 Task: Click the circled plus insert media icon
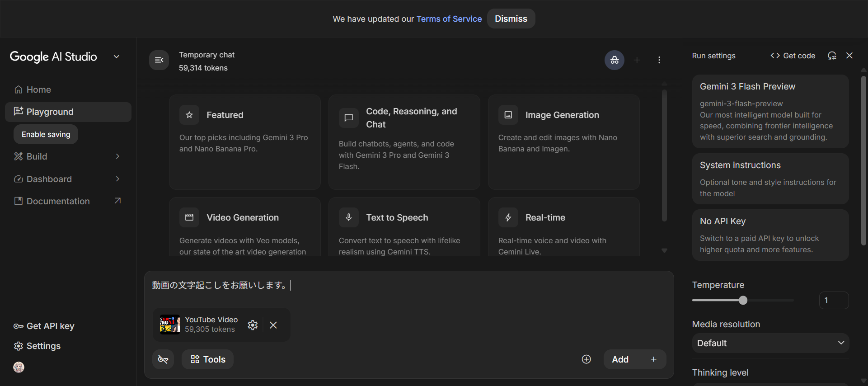click(x=586, y=359)
